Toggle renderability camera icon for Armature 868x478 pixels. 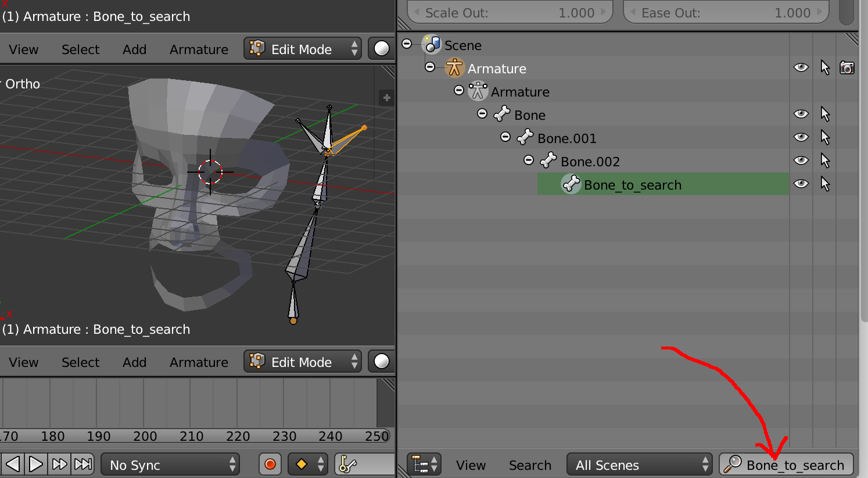click(847, 68)
